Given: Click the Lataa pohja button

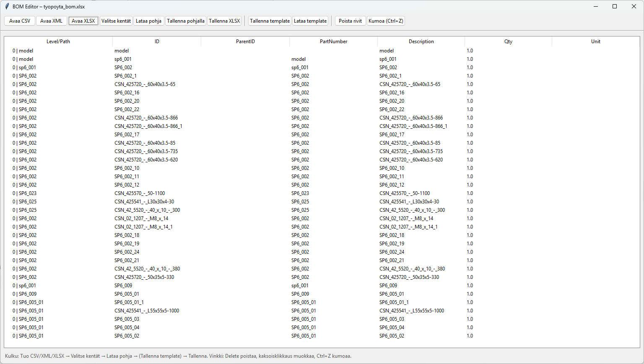Looking at the screenshot, I should (149, 21).
